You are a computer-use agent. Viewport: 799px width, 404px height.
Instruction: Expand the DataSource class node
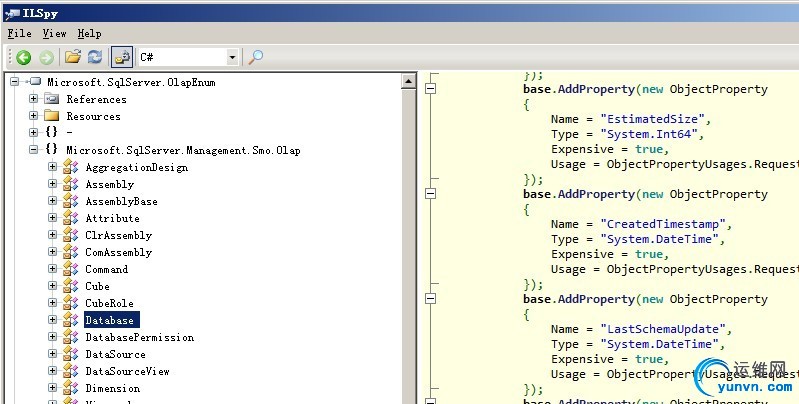coord(52,354)
